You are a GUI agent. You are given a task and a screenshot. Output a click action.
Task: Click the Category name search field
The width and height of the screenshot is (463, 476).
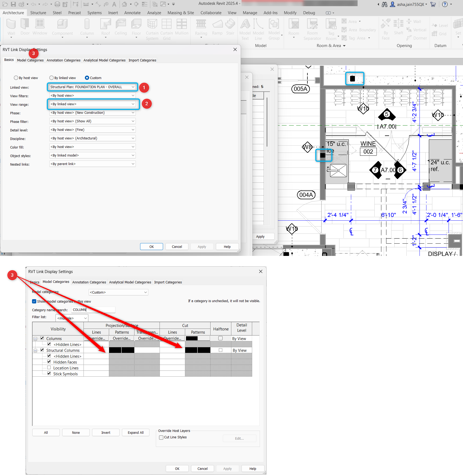(x=93, y=310)
